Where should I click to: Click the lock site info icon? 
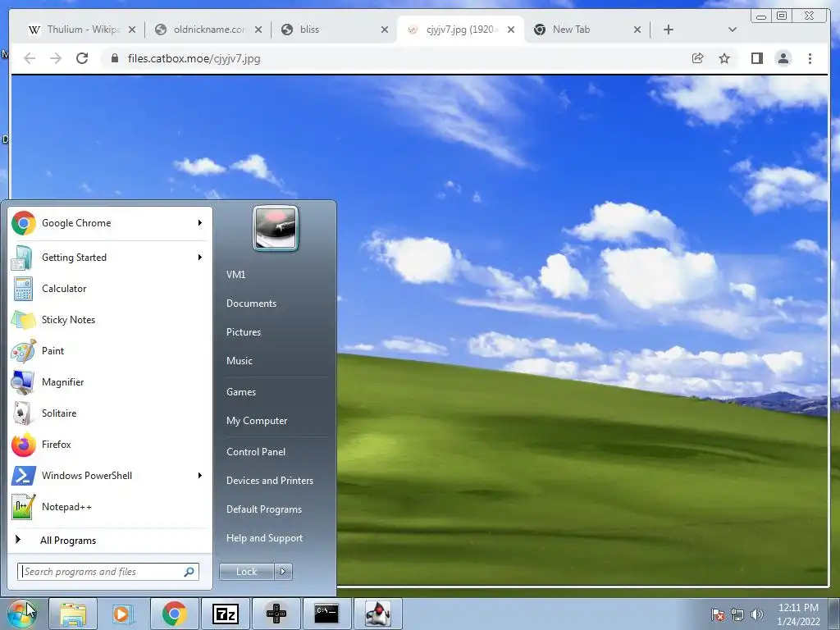[114, 58]
